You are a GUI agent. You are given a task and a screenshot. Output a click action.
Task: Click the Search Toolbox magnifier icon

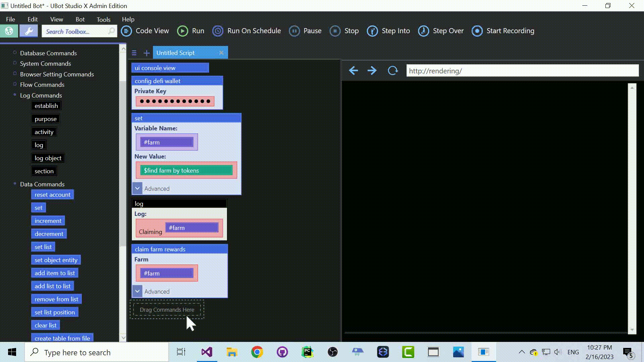[x=111, y=31]
